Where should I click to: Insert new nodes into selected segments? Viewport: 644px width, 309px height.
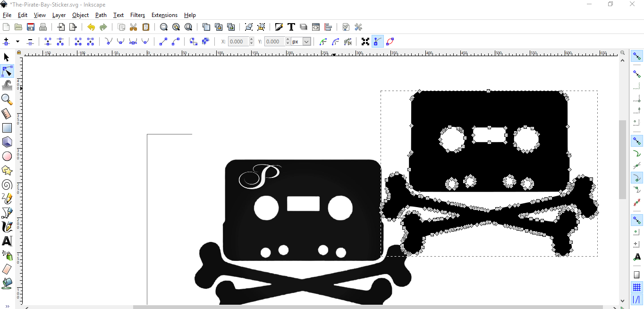6,42
